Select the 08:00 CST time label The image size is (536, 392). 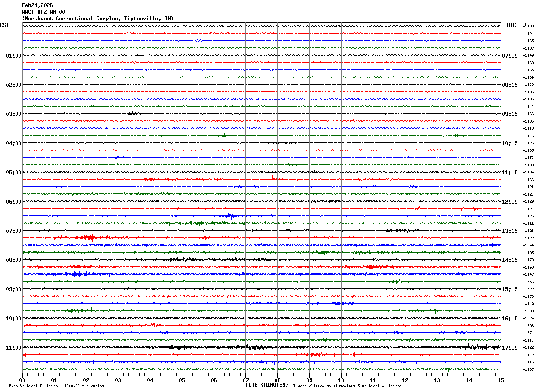pos(14,260)
